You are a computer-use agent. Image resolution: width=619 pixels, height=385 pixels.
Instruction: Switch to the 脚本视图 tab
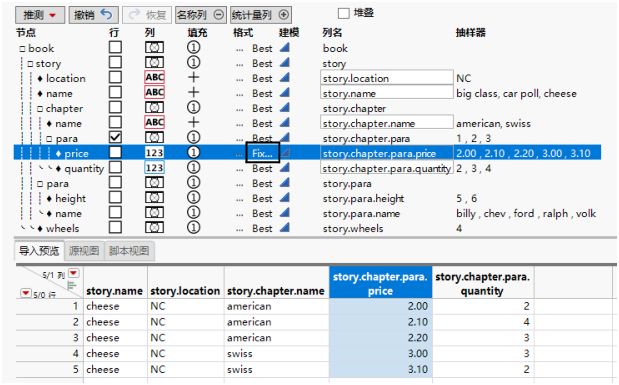pyautogui.click(x=129, y=251)
